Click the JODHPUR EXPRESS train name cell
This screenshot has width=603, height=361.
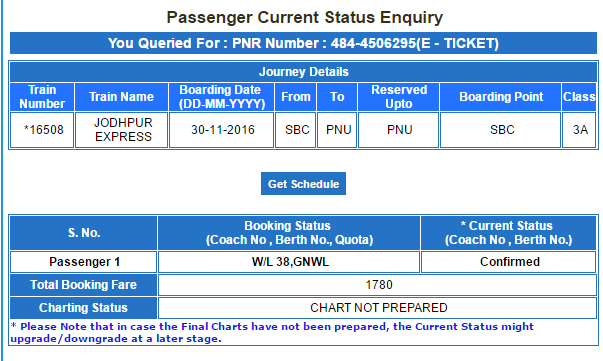point(122,130)
